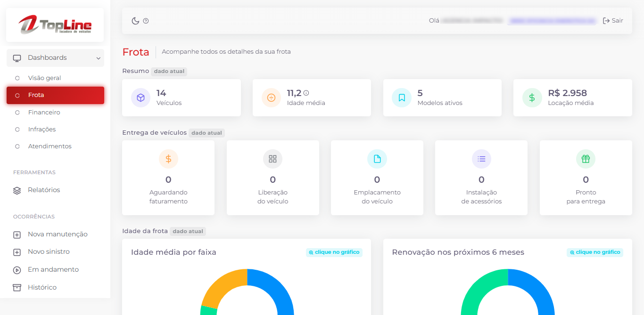The width and height of the screenshot is (644, 315).
Task: Click the Relatórios layers icon
Action: [x=17, y=190]
